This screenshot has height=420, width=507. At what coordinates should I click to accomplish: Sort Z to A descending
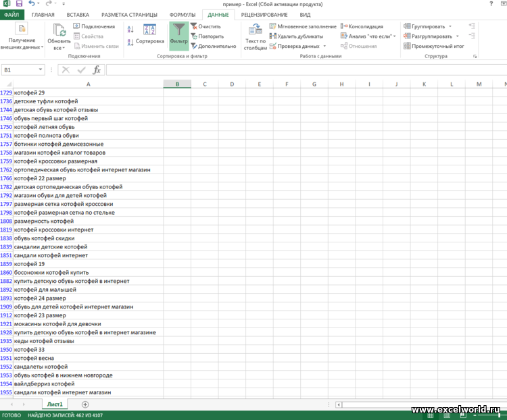[130, 43]
